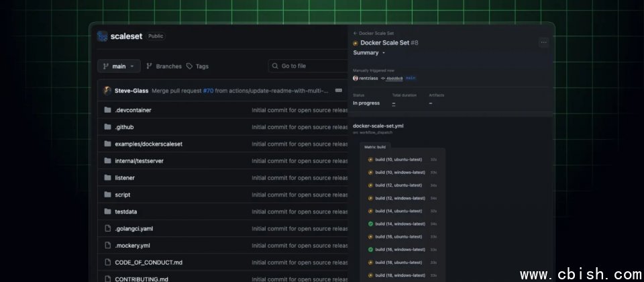Select the build (16, windows-latest) job
This screenshot has width=644, height=282.
point(400,249)
